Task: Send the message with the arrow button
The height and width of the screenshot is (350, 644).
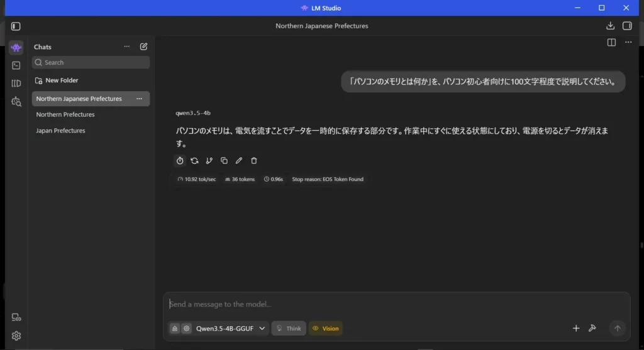Action: (618, 328)
